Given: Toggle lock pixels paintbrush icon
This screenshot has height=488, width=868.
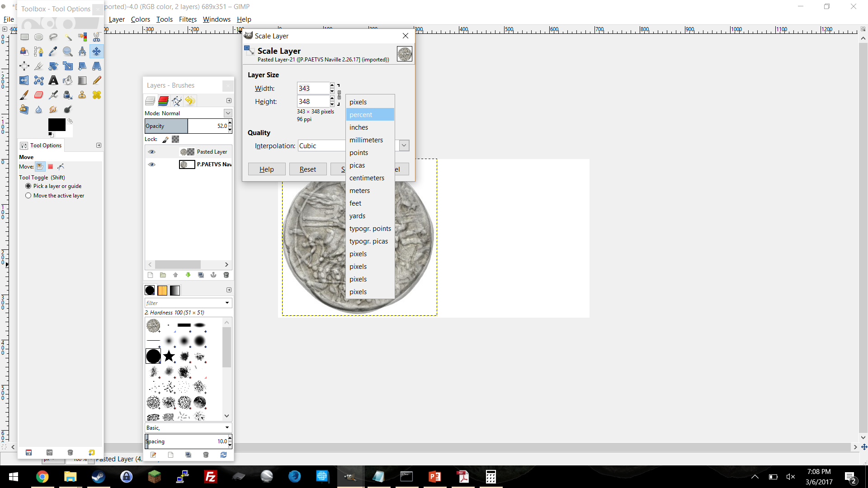Looking at the screenshot, I should coord(165,139).
